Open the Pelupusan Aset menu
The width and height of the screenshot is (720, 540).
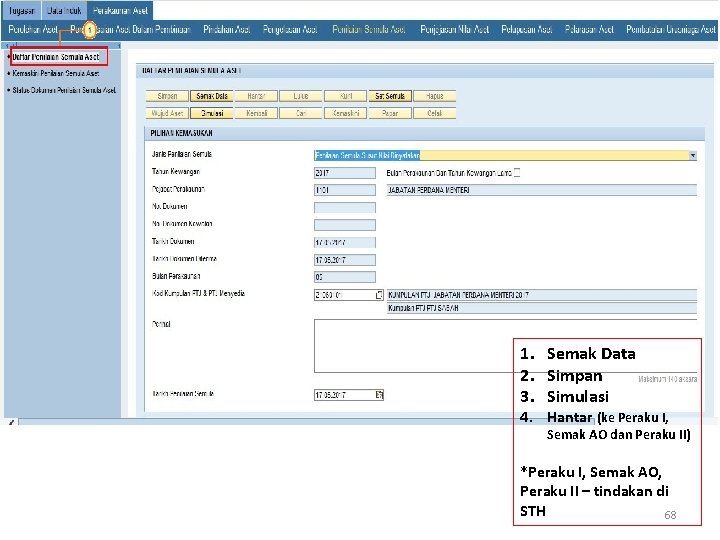(x=526, y=29)
